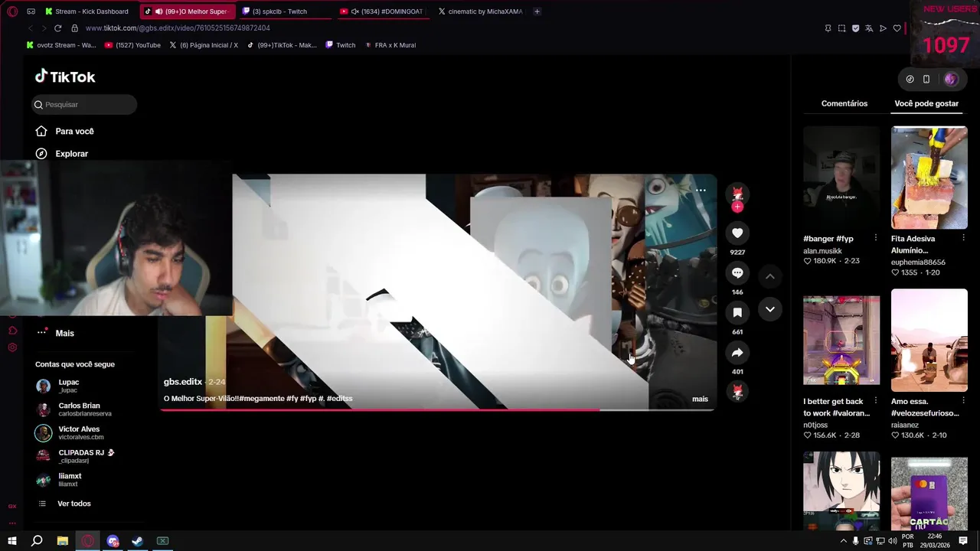Open I better get back video thumbnail

point(841,340)
